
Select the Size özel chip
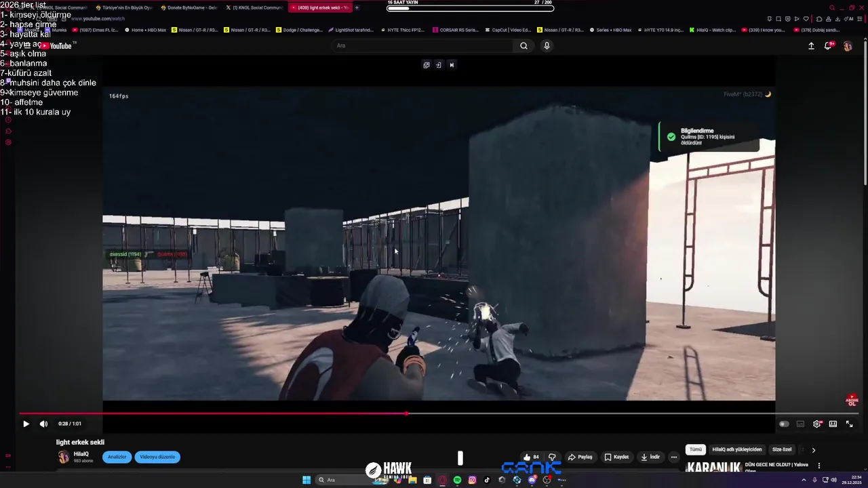click(x=782, y=449)
